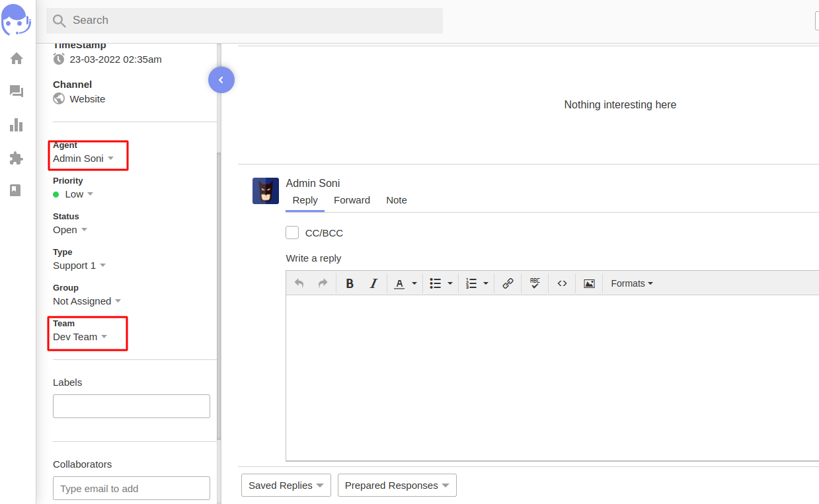
Task: Switch to the Forward tab
Action: [x=352, y=200]
